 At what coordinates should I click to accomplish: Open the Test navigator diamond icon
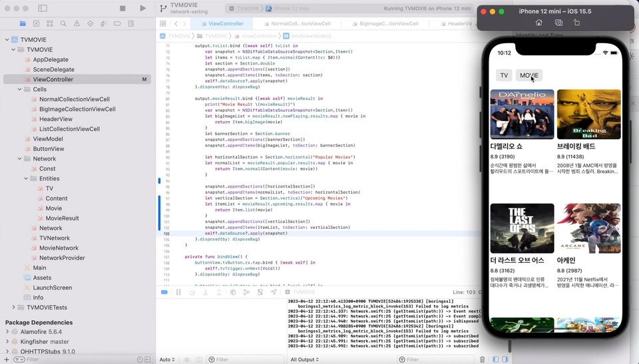pyautogui.click(x=90, y=24)
